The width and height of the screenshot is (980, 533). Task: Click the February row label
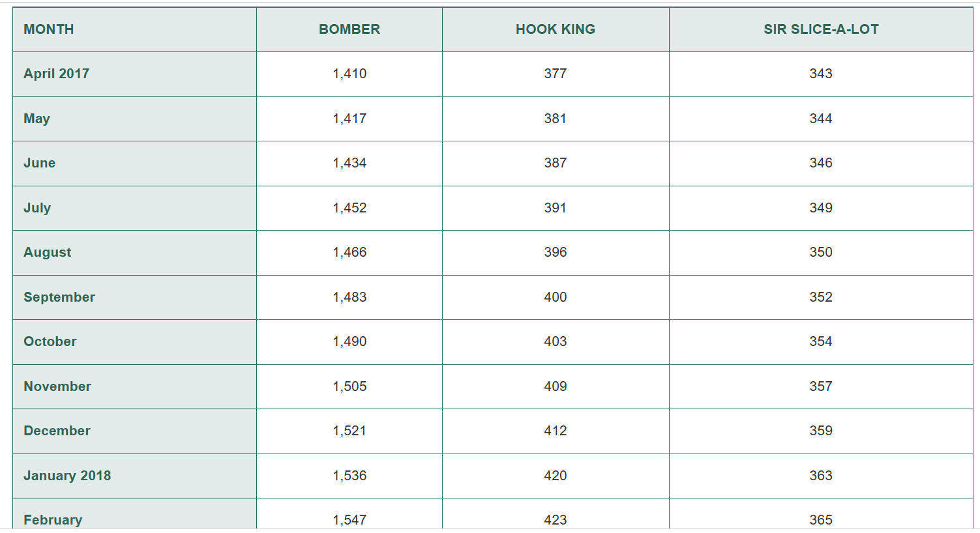(x=53, y=520)
